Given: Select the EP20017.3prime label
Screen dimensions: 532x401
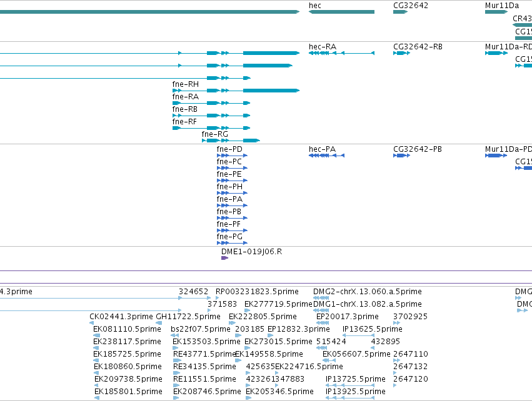Looking at the screenshot, I should pyautogui.click(x=347, y=317).
